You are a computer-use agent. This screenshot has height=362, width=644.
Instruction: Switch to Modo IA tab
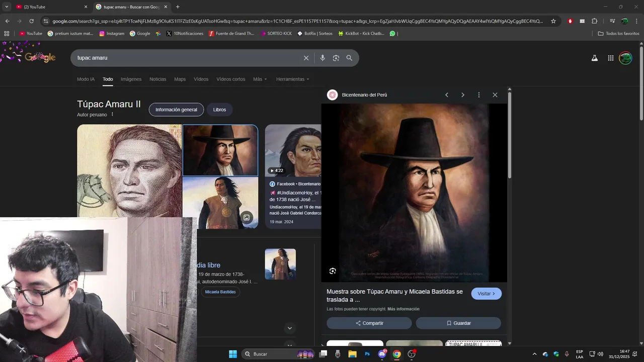click(86, 79)
